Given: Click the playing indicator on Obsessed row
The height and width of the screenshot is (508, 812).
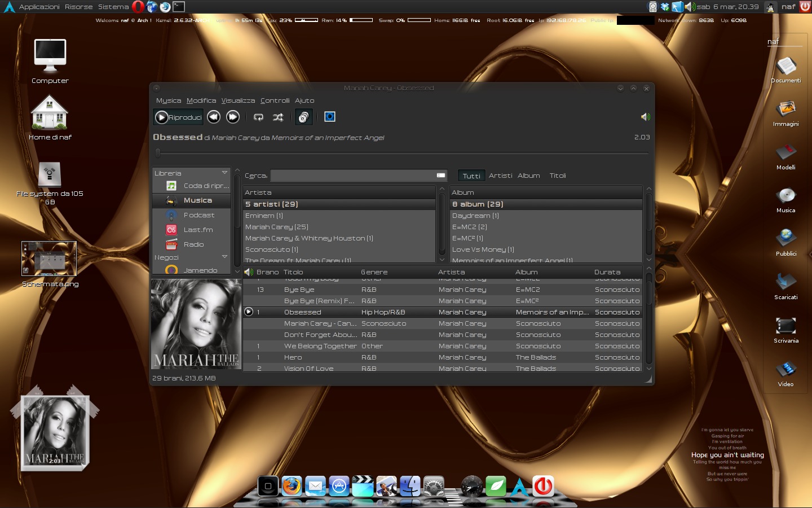Looking at the screenshot, I should pyautogui.click(x=249, y=312).
